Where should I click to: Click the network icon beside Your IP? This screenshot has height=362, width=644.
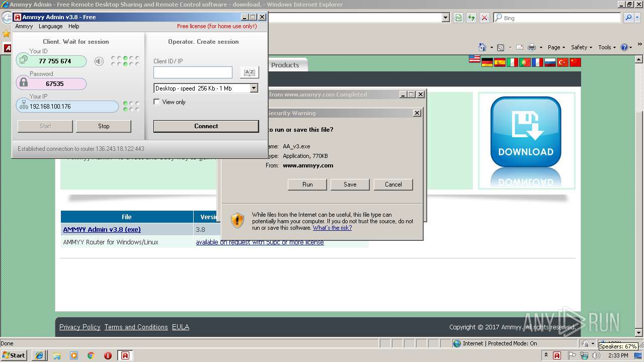23,106
